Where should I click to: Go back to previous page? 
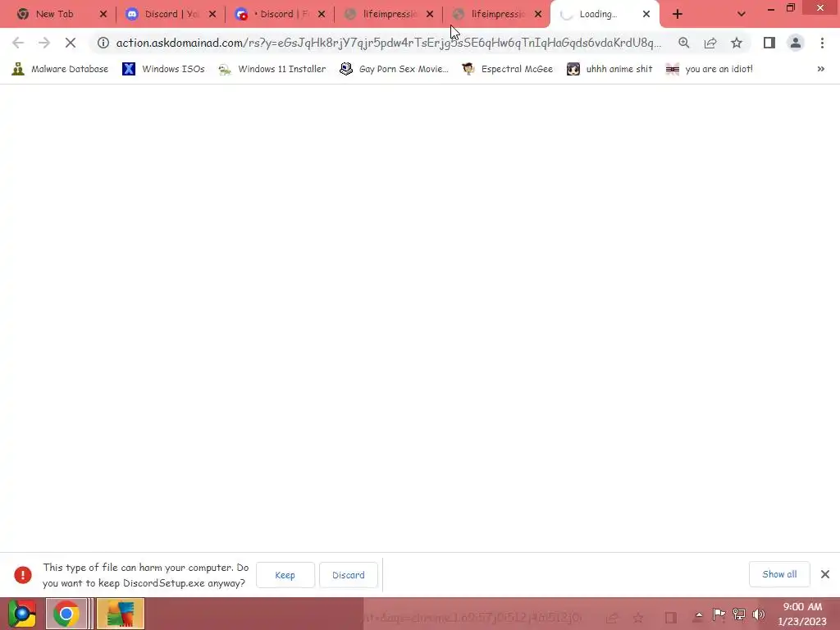18,43
